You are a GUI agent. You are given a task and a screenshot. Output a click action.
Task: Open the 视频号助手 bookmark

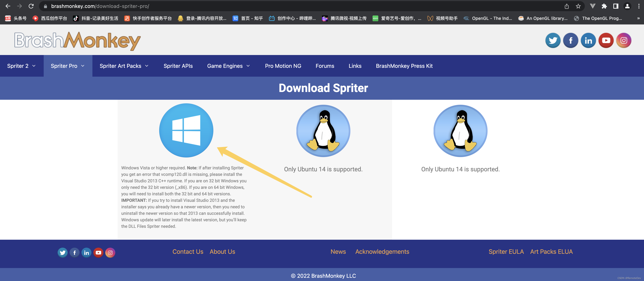coord(442,18)
